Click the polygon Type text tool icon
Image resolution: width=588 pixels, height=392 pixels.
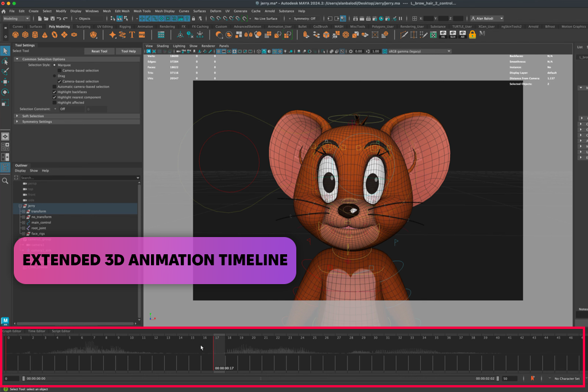pos(132,35)
